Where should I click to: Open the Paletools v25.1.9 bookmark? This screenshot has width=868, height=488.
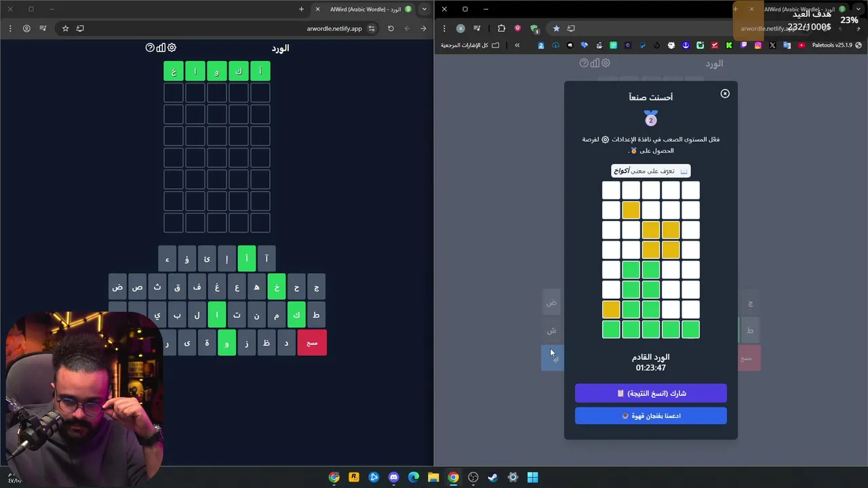[837, 45]
